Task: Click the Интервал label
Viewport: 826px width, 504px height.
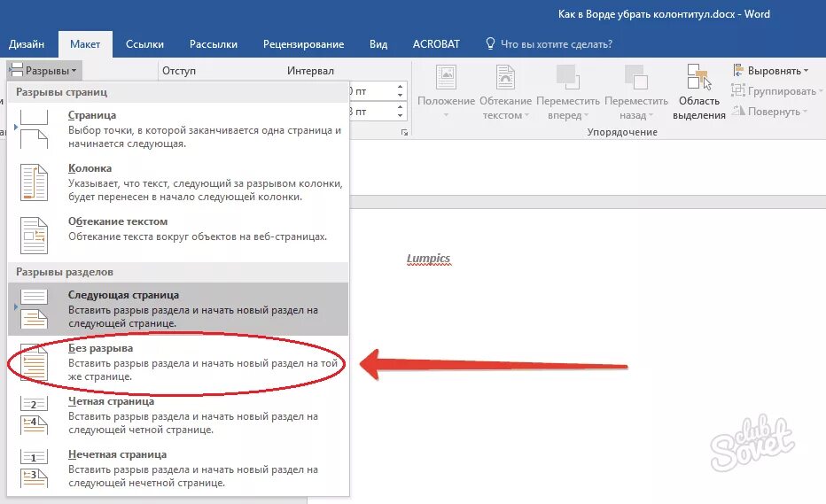Action: point(310,71)
